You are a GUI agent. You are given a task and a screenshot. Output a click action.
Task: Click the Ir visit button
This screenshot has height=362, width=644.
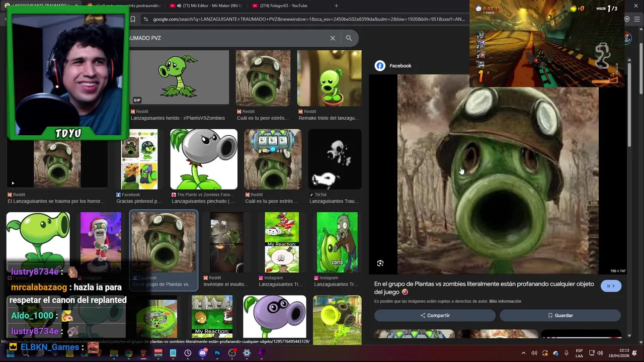(x=611, y=286)
